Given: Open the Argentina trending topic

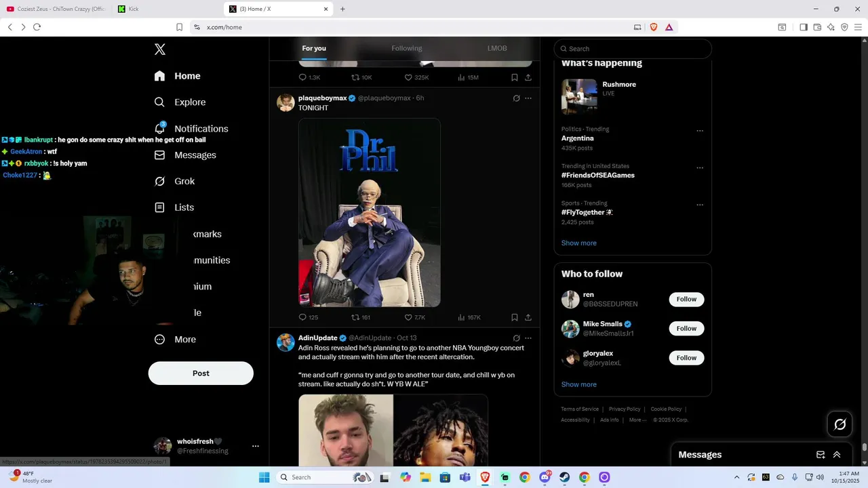Looking at the screenshot, I should [x=578, y=138].
